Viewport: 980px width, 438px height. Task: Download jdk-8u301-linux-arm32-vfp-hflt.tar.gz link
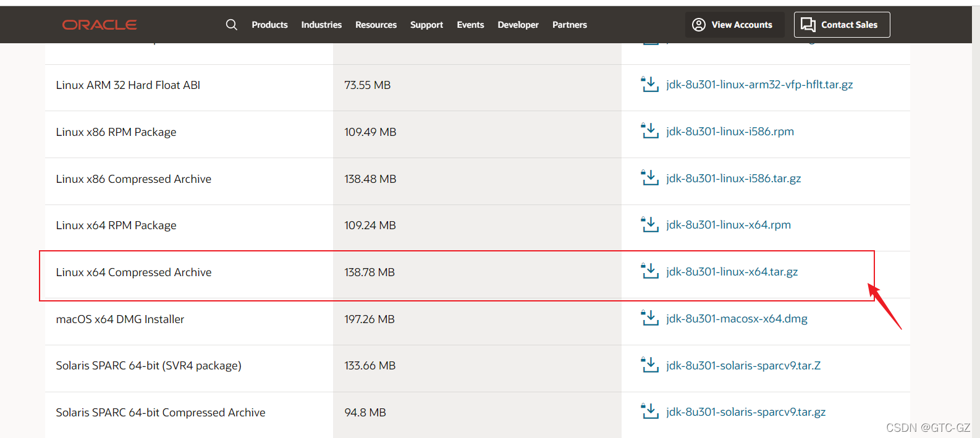[x=759, y=85]
